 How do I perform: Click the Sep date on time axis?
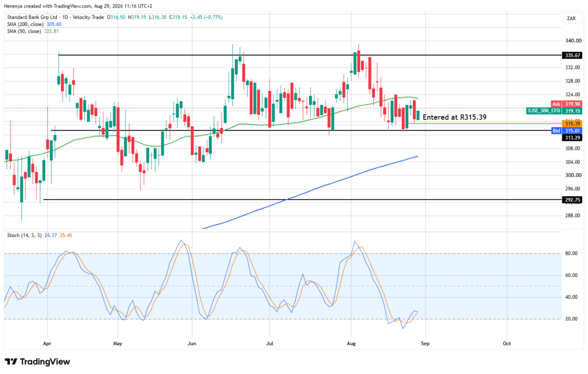click(x=425, y=344)
